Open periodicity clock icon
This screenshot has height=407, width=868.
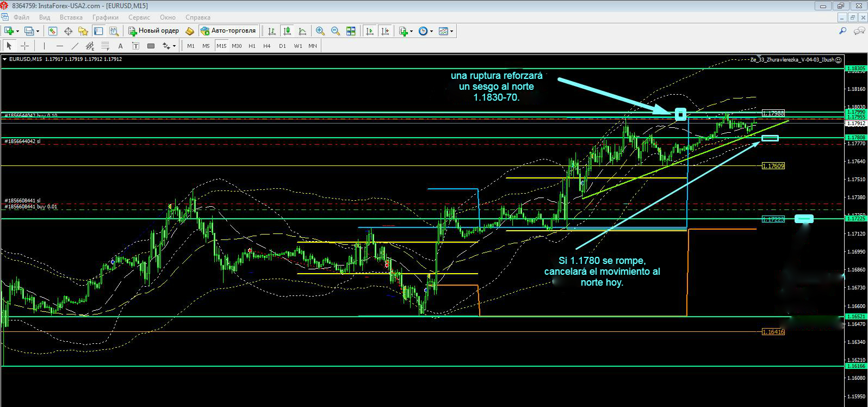pyautogui.click(x=423, y=31)
